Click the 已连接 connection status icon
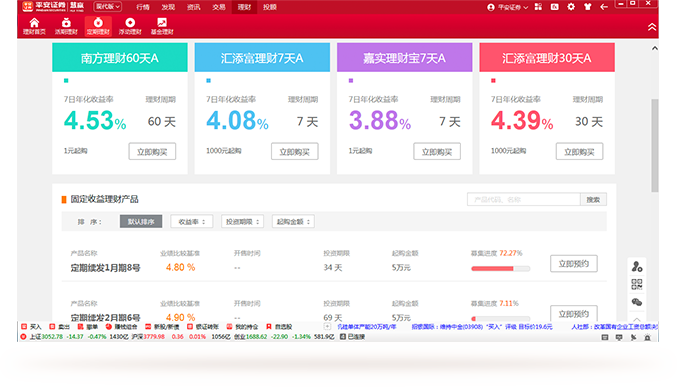This screenshot has height=387, width=677. pos(343,336)
